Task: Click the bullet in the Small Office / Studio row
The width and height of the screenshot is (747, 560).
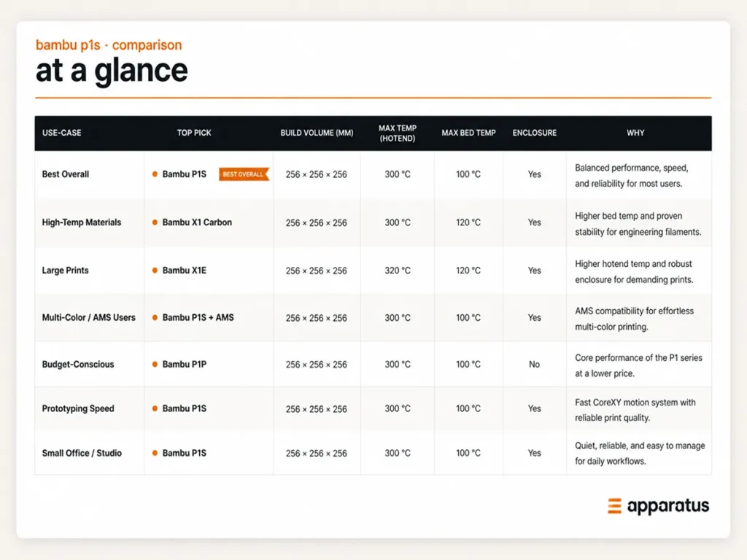Action: 155,453
